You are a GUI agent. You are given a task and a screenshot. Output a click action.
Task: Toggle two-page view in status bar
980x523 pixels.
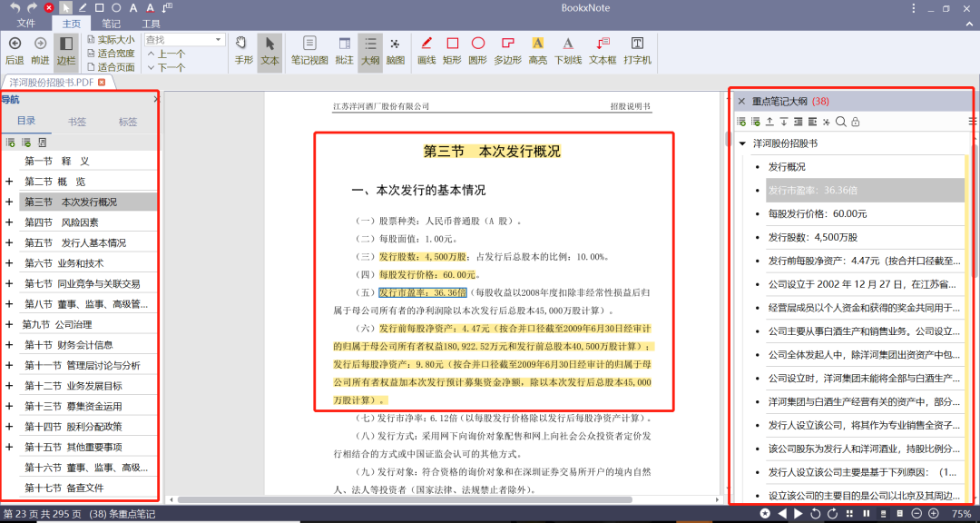point(867,514)
